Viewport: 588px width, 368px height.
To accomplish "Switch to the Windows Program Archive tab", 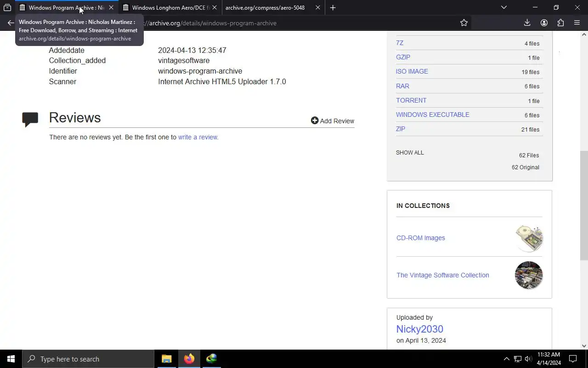I will pyautogui.click(x=66, y=7).
